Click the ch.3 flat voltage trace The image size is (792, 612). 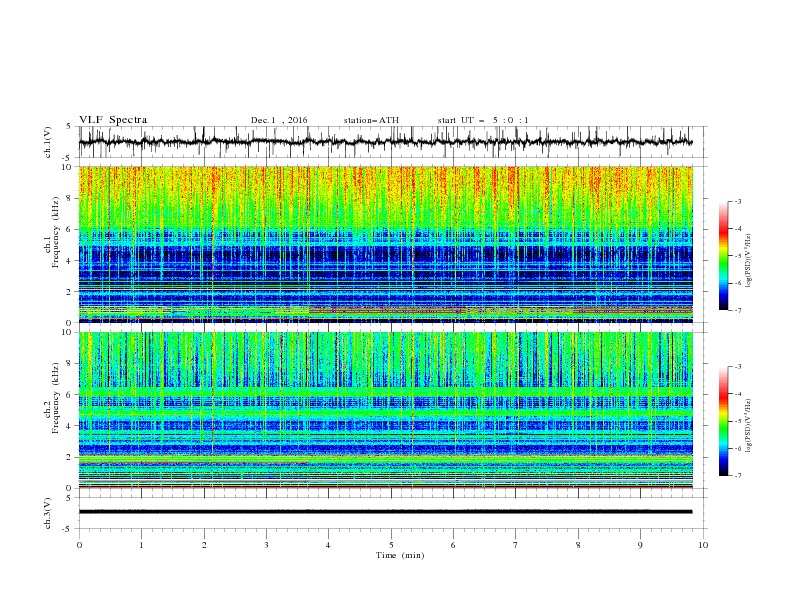[x=385, y=512]
